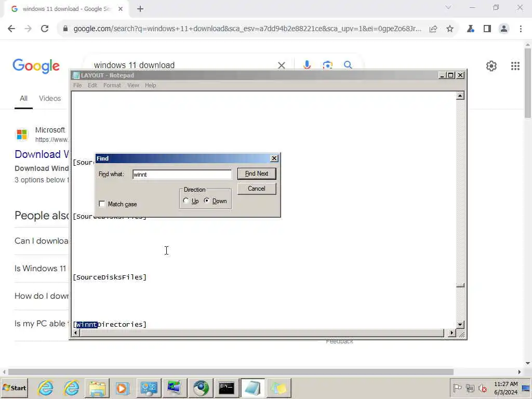
Task: Expand the 'Is my PC able' question
Action: 42,324
